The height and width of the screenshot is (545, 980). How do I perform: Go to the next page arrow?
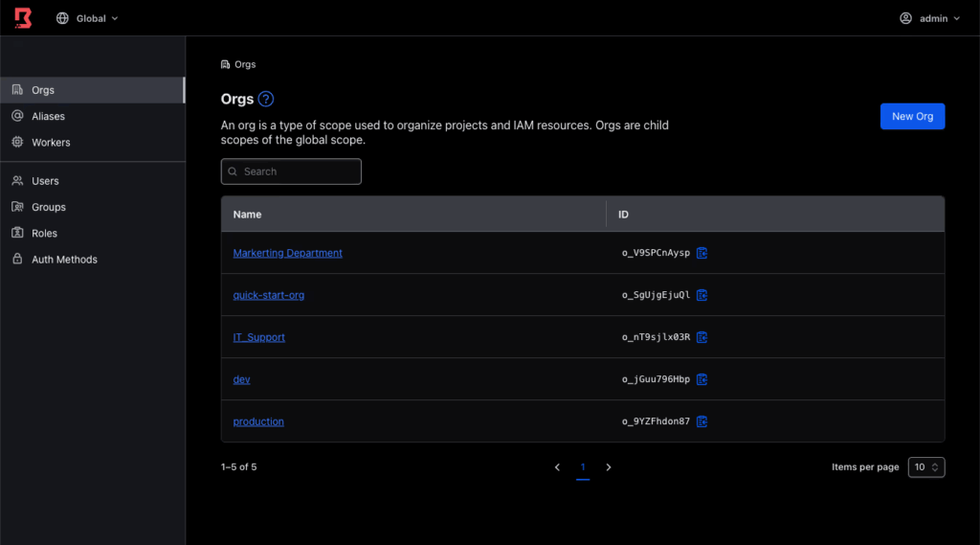click(609, 467)
